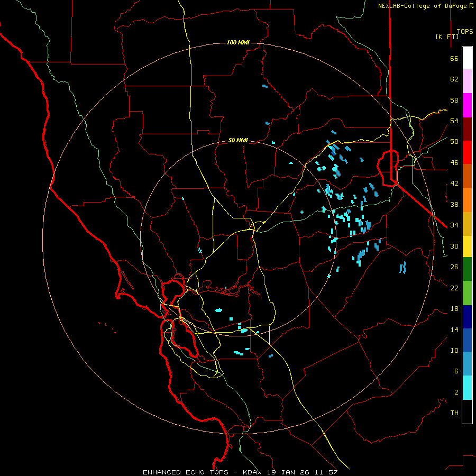Screen dimensions: 476x476
Task: Click the legend value 50
Action: pyautogui.click(x=454, y=142)
